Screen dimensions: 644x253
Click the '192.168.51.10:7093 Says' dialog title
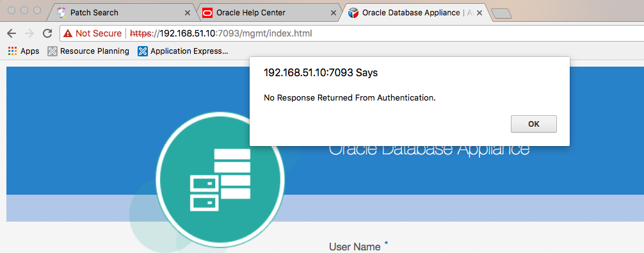320,73
